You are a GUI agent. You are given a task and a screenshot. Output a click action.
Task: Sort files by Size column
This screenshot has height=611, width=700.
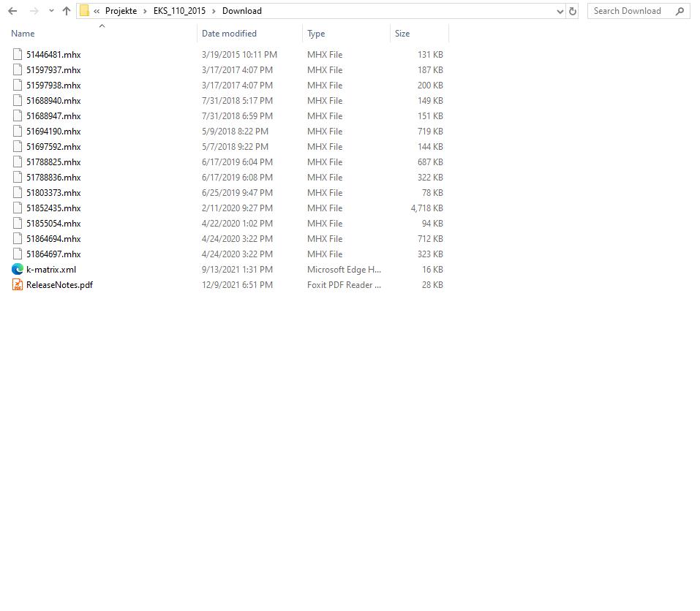coord(402,34)
